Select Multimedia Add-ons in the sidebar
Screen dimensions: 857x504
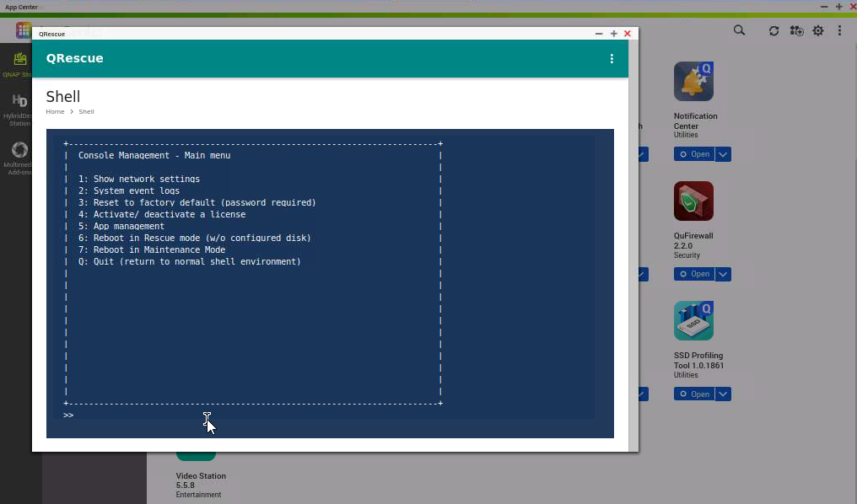(19, 158)
